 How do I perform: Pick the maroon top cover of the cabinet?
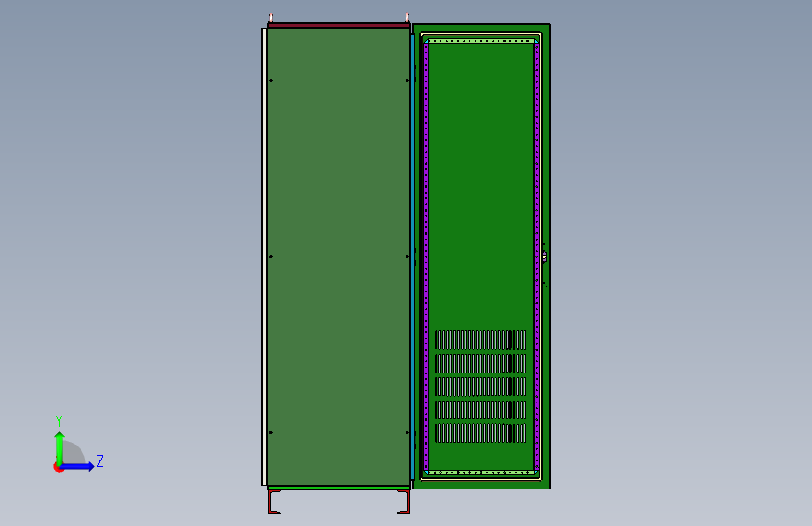(339, 25)
